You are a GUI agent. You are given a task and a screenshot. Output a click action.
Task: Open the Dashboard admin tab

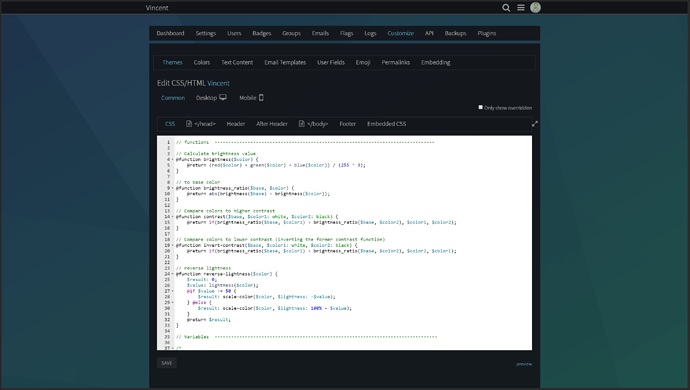(170, 33)
